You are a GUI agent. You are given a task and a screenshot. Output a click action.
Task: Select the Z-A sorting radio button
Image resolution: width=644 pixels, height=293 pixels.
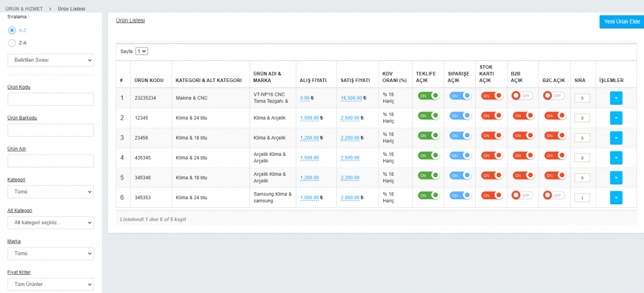(12, 43)
